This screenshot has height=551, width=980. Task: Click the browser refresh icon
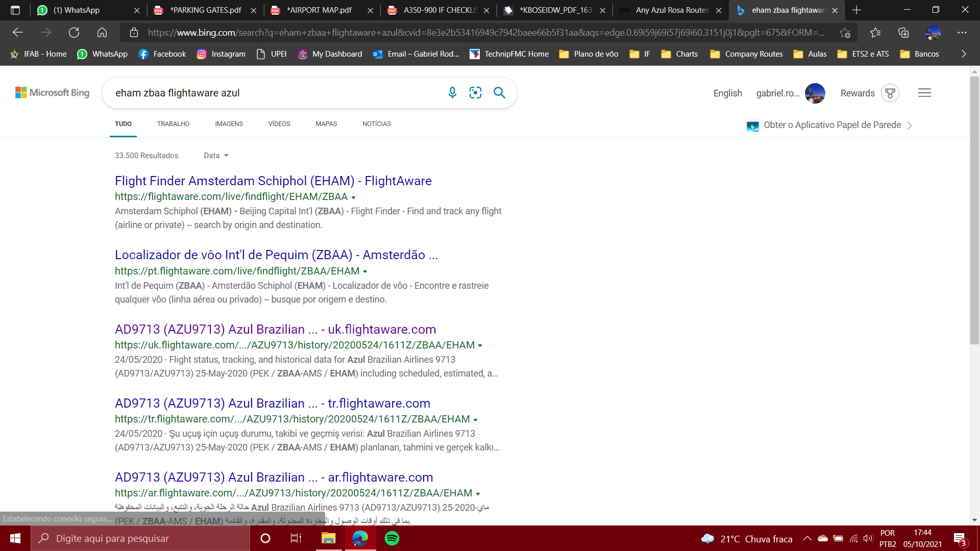point(74,33)
